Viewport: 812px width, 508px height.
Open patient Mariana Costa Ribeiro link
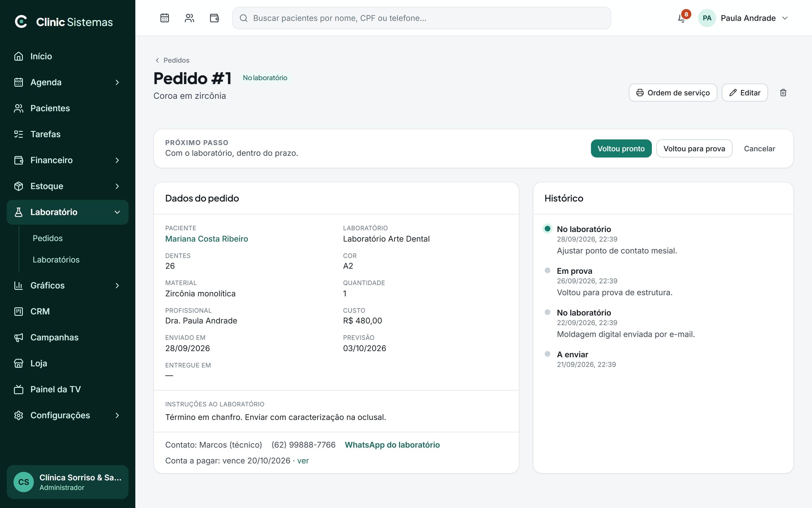[206, 239]
